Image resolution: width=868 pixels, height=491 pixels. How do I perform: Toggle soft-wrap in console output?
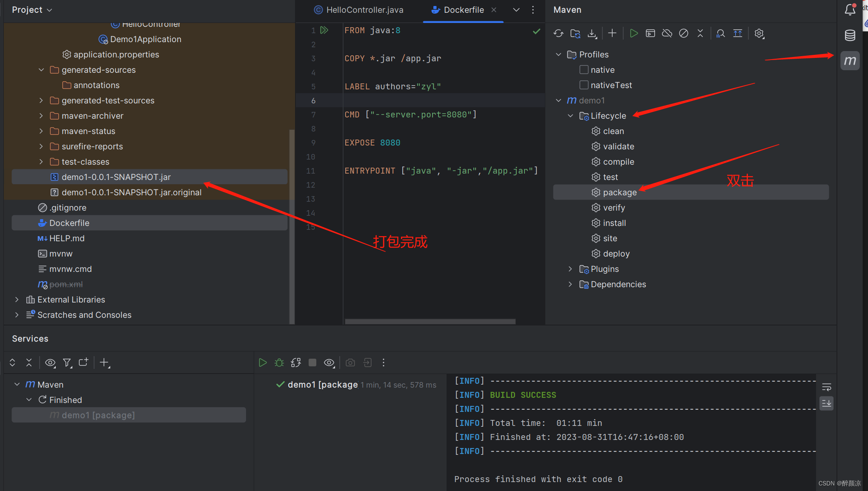[x=827, y=387]
